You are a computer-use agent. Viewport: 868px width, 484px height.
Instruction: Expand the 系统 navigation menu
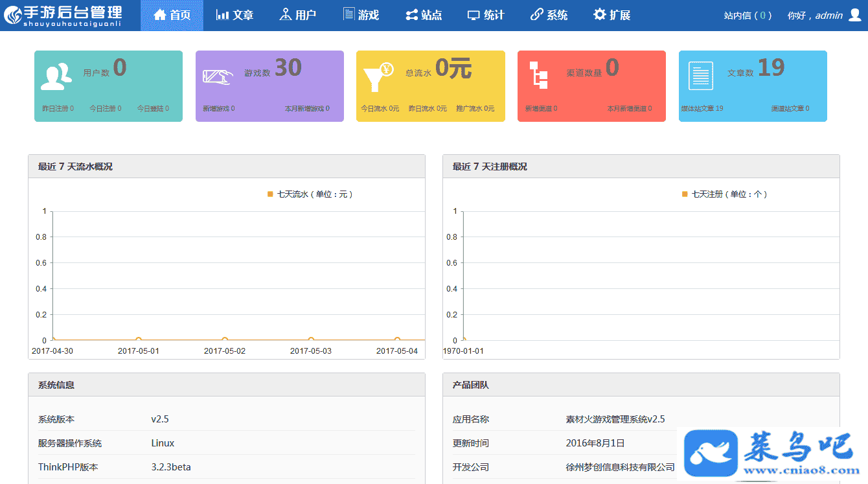pyautogui.click(x=549, y=15)
